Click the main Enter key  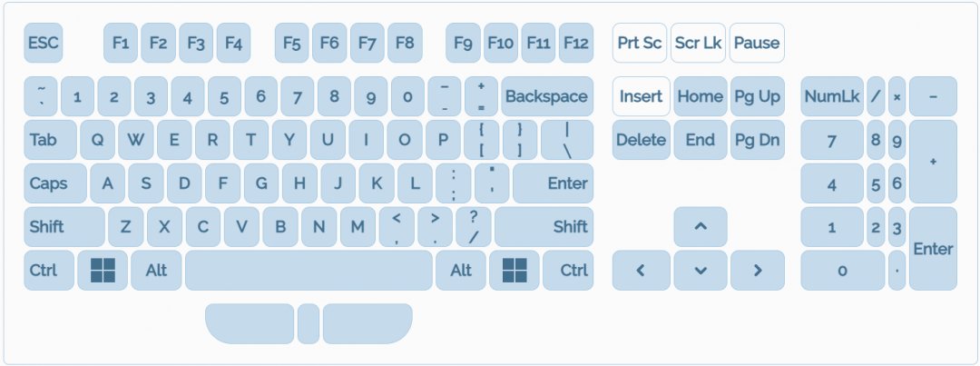pyautogui.click(x=553, y=183)
